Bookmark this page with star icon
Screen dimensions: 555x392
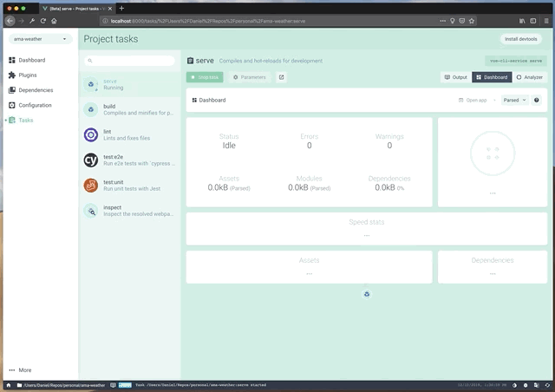[x=472, y=21]
